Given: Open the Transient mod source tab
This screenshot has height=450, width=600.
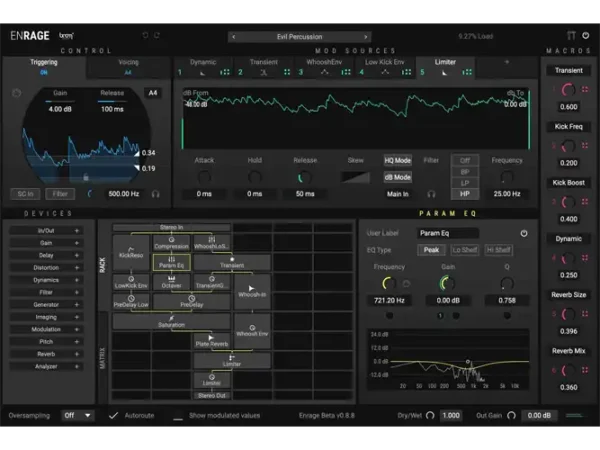Looking at the screenshot, I should coord(264,67).
